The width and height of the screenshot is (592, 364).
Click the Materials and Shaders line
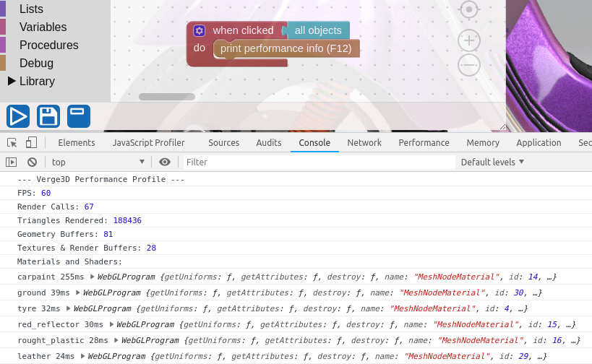pyautogui.click(x=70, y=261)
